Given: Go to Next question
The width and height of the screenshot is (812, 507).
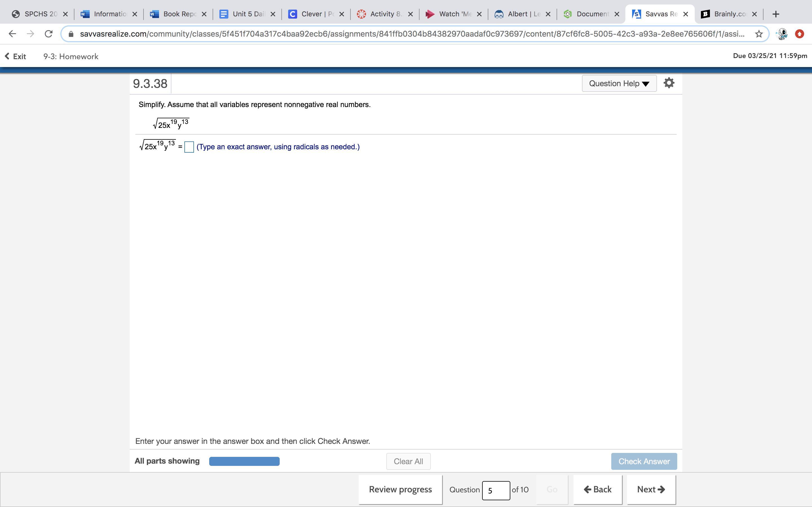Looking at the screenshot, I should (651, 489).
